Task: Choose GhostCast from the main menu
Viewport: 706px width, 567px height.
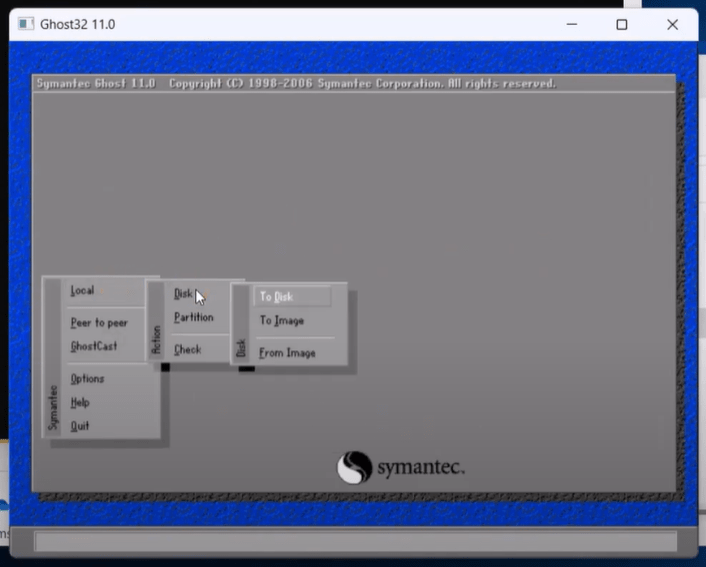Action: click(x=94, y=347)
